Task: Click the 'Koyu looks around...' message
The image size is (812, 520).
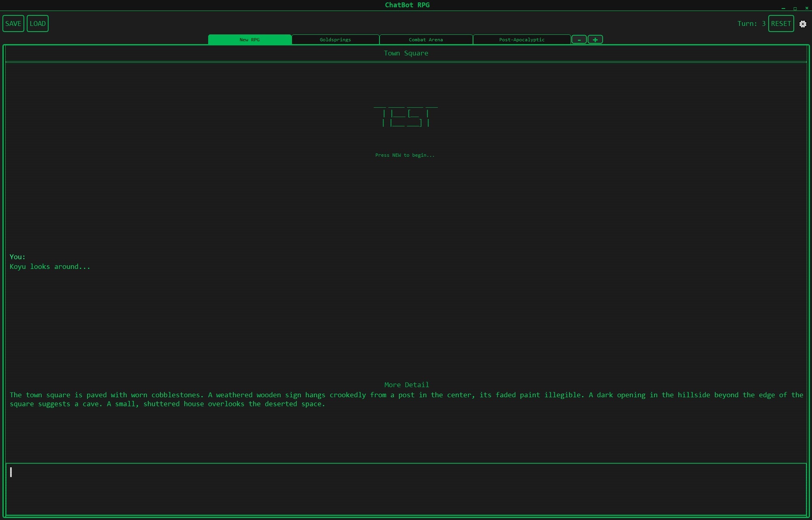Action: pos(50,266)
